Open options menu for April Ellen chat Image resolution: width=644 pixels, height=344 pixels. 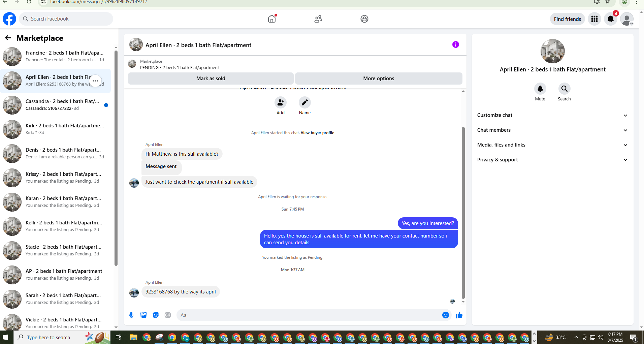point(95,81)
